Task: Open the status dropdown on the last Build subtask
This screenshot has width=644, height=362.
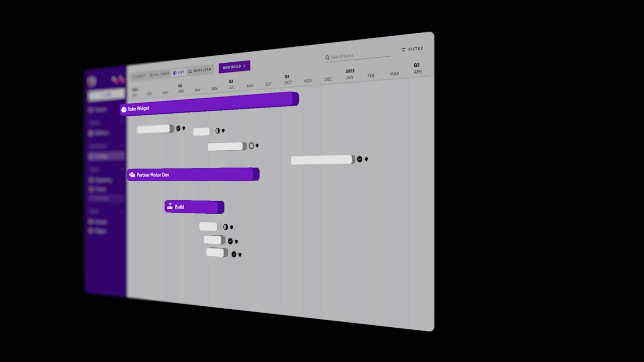Action: (240, 254)
